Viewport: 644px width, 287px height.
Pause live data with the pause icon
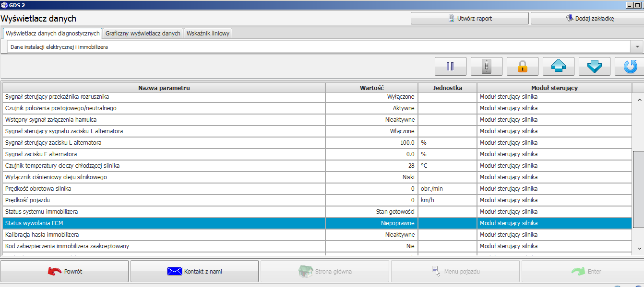pyautogui.click(x=451, y=67)
